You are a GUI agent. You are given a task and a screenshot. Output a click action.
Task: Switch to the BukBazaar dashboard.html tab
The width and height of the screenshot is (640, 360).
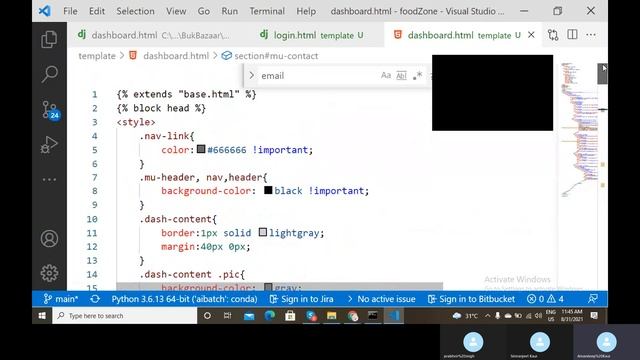pyautogui.click(x=159, y=35)
